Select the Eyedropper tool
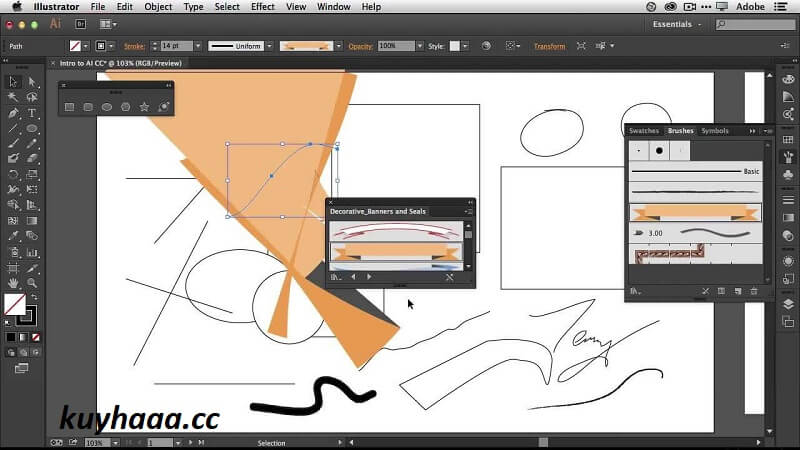This screenshot has height=450, width=800. click(x=13, y=236)
